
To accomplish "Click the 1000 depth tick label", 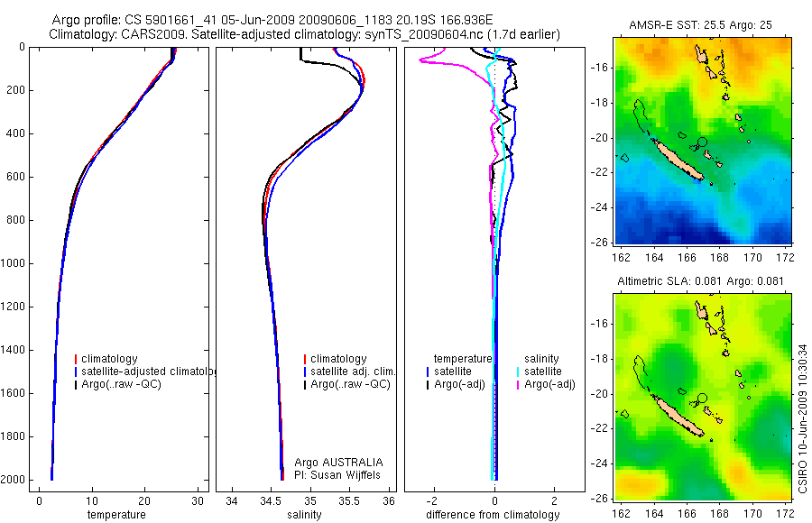I will click(x=14, y=263).
